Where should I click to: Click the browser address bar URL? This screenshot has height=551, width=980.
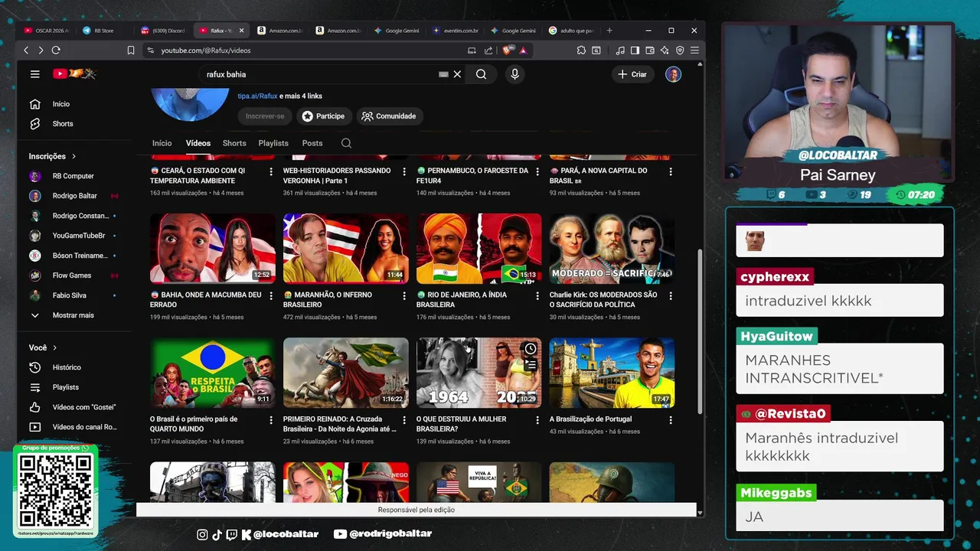click(x=206, y=51)
